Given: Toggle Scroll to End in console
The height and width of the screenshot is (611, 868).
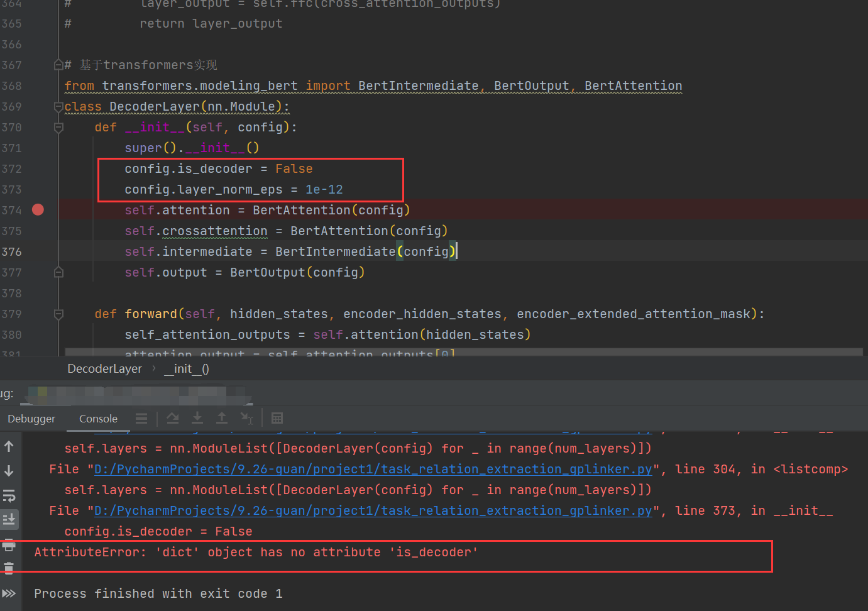Looking at the screenshot, I should [x=9, y=519].
